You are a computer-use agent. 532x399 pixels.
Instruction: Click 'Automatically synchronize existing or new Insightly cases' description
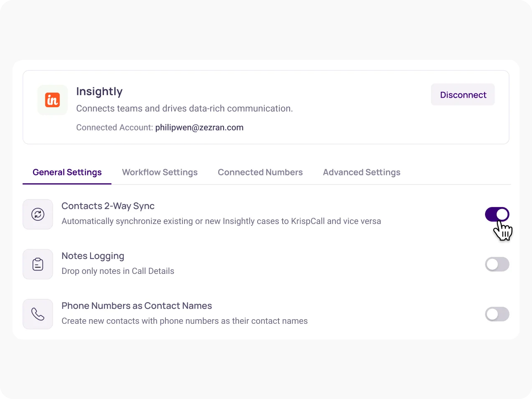221,221
